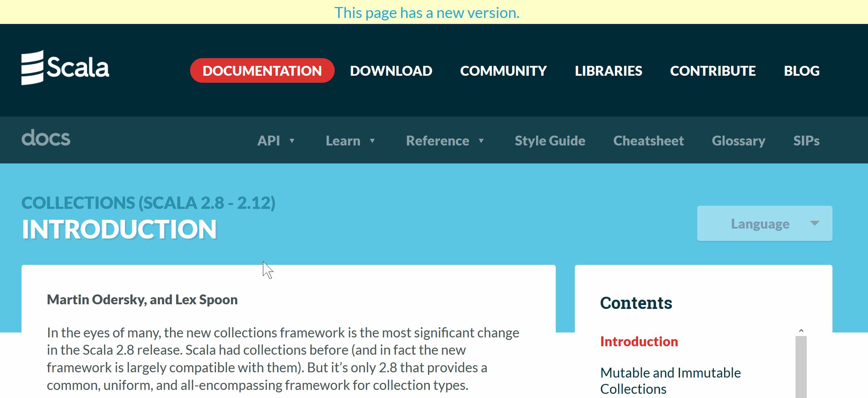868x398 pixels.
Task: Open the Download page
Action: 391,71
